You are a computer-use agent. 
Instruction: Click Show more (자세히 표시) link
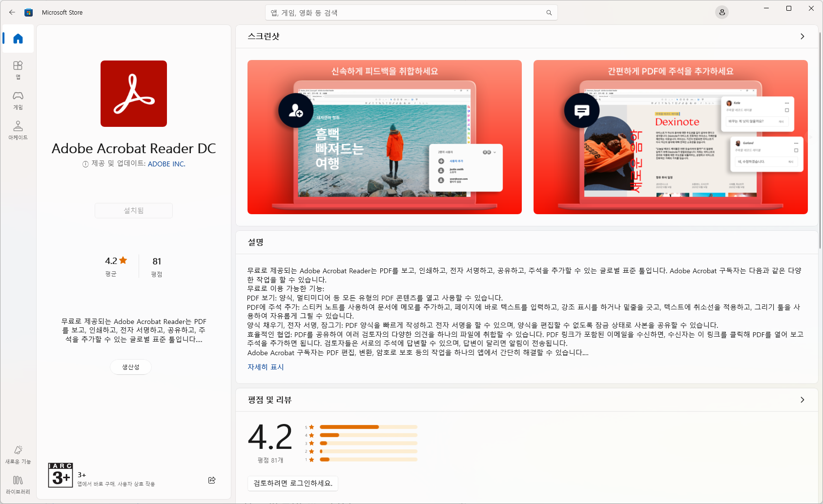pyautogui.click(x=266, y=367)
